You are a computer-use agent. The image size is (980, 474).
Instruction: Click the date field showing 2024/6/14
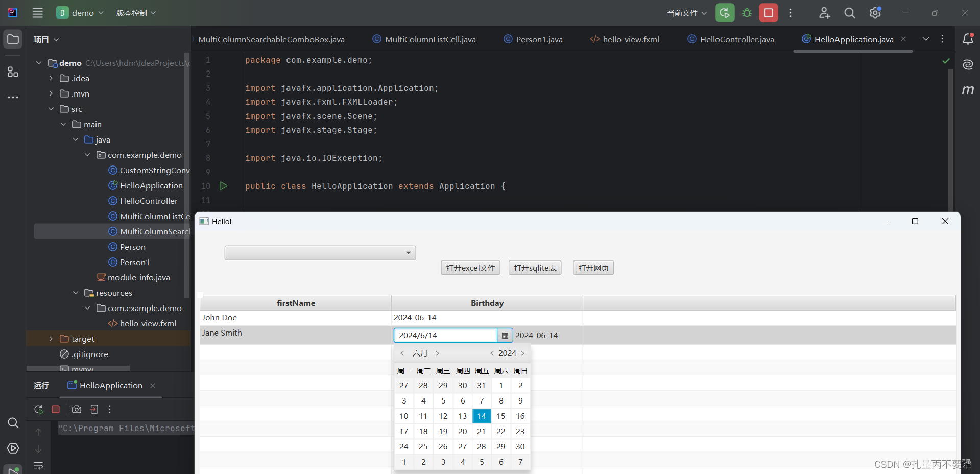[445, 336]
